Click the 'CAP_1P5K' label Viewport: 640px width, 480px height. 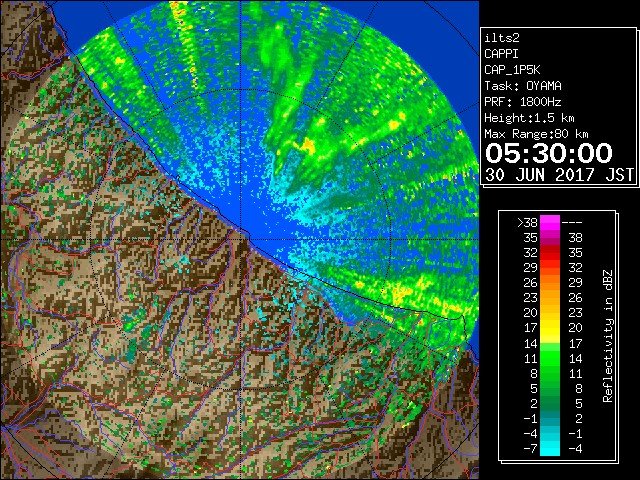[512, 70]
